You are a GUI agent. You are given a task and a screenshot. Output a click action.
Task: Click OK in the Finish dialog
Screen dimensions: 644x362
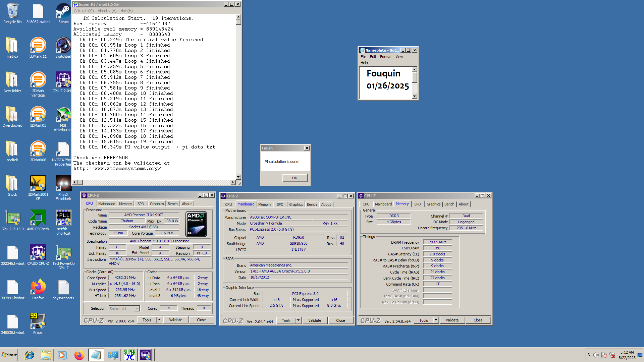(294, 178)
